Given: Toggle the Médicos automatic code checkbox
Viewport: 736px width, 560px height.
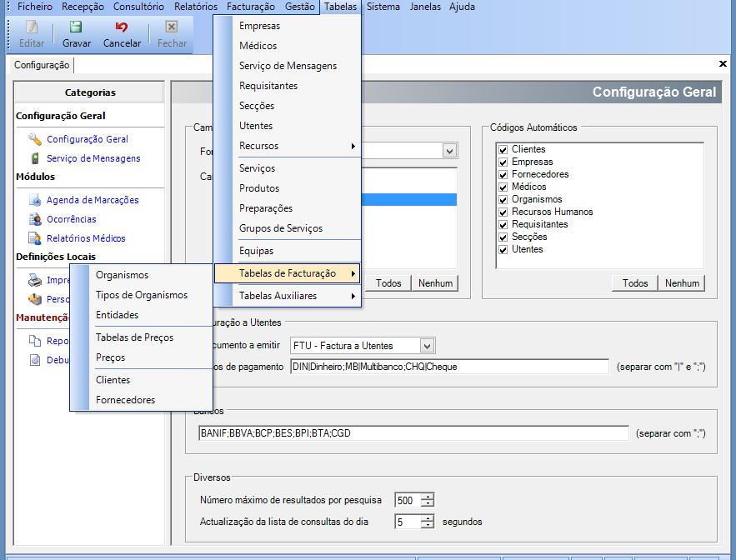Looking at the screenshot, I should point(503,187).
